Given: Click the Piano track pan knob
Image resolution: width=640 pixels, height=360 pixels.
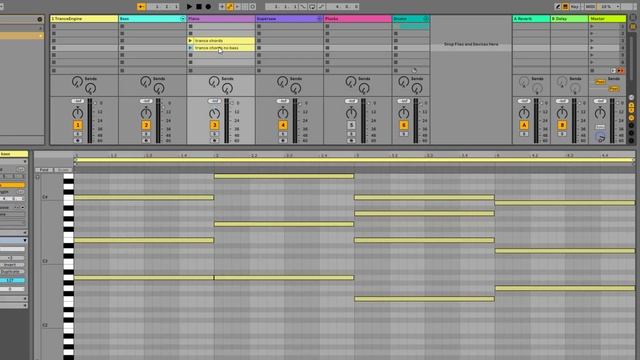Looking at the screenshot, I should (x=214, y=113).
